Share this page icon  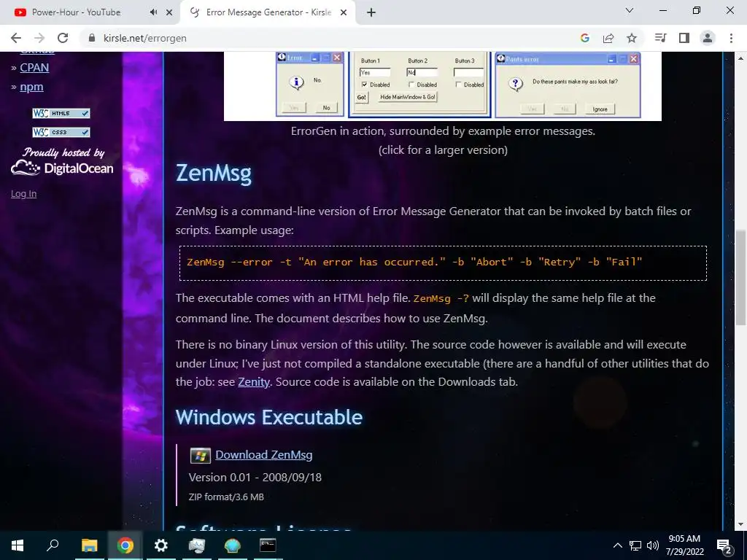point(608,38)
